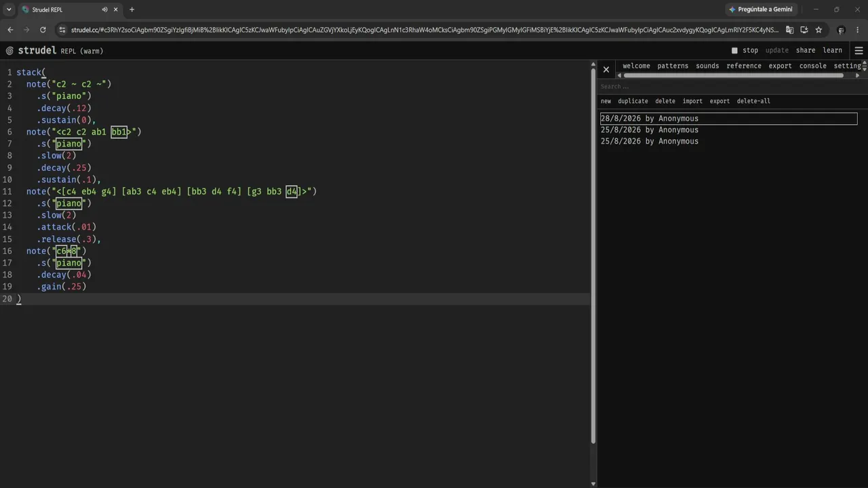The height and width of the screenshot is (488, 868).
Task: Create a new pattern
Action: pyautogui.click(x=606, y=101)
